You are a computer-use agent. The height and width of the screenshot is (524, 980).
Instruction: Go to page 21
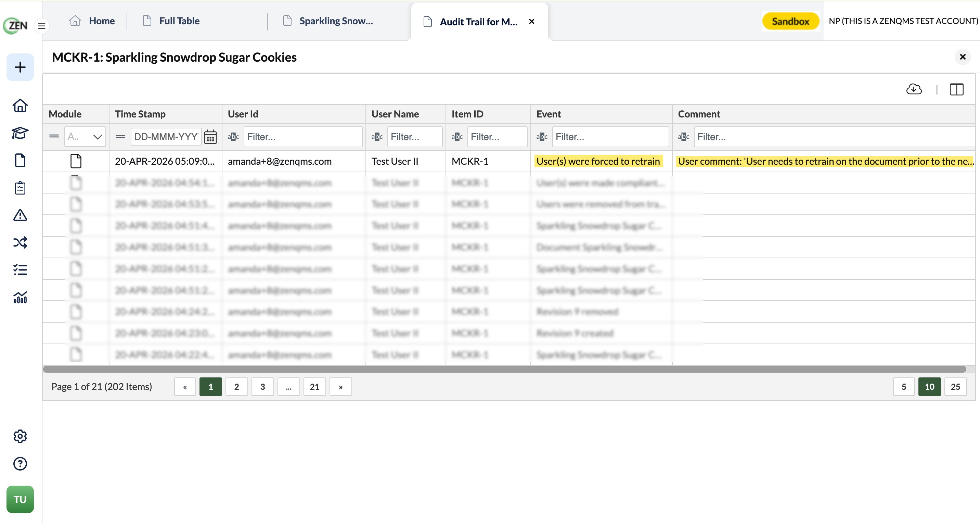pyautogui.click(x=314, y=387)
